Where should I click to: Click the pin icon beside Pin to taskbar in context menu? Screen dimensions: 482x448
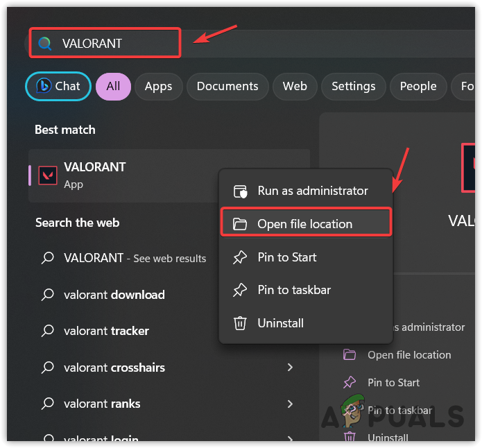click(240, 290)
